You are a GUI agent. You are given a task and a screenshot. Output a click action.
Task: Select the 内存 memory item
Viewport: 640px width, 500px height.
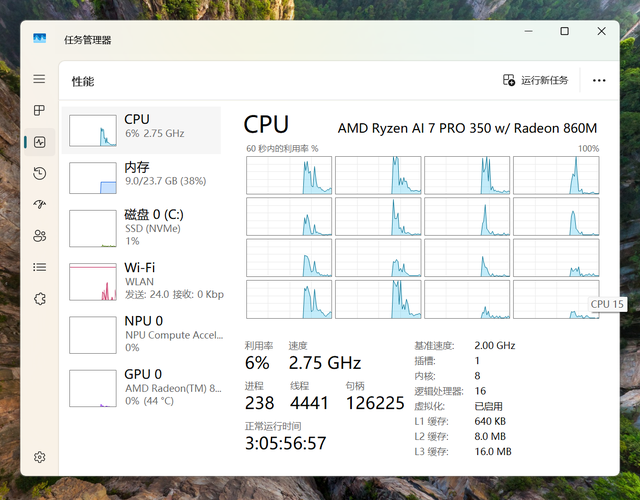click(141, 178)
